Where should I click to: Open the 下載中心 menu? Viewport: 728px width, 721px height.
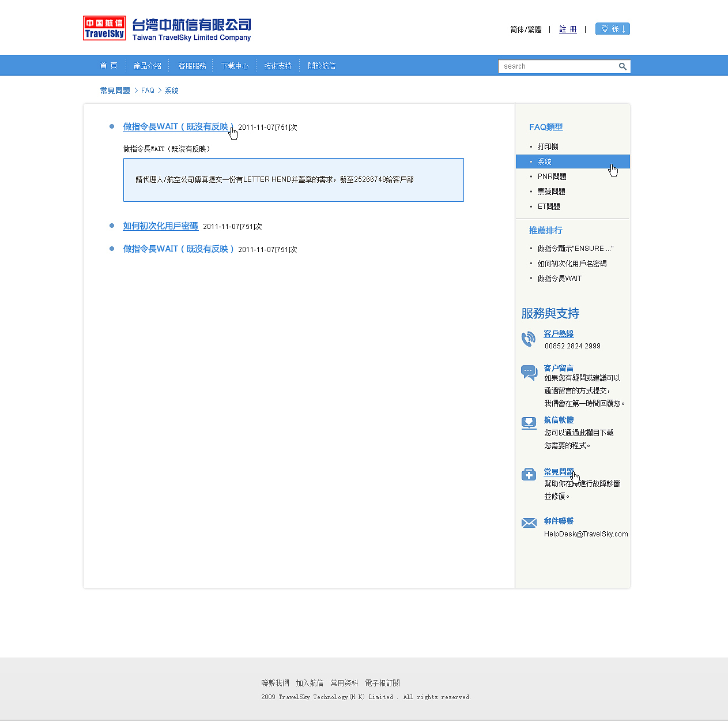pos(235,66)
